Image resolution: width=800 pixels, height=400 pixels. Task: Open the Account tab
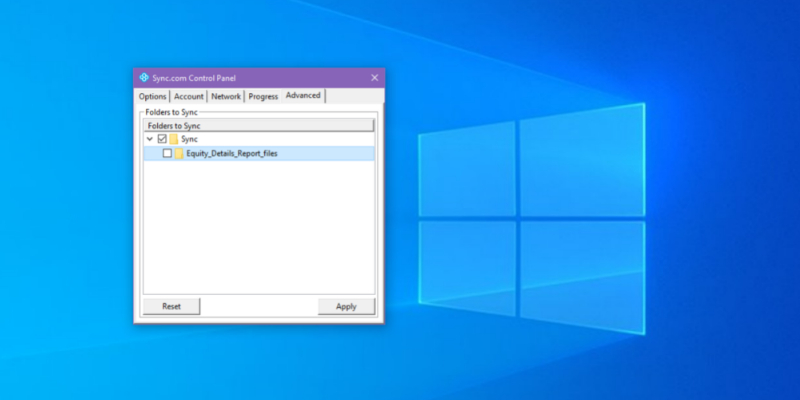[189, 96]
